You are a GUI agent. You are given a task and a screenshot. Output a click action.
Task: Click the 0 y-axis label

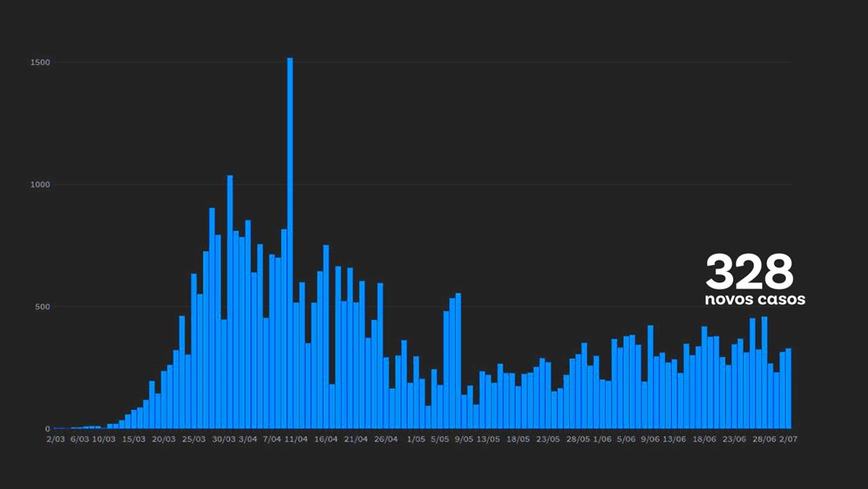tap(47, 429)
